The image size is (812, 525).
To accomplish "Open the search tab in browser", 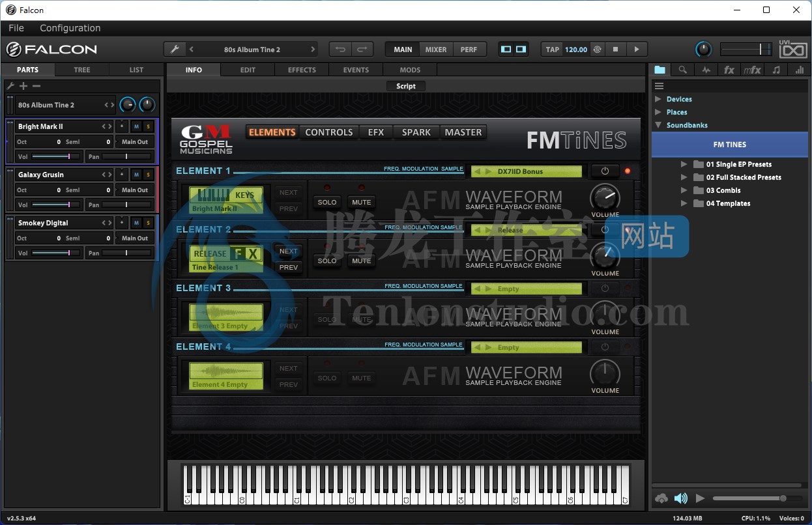I will [x=682, y=70].
